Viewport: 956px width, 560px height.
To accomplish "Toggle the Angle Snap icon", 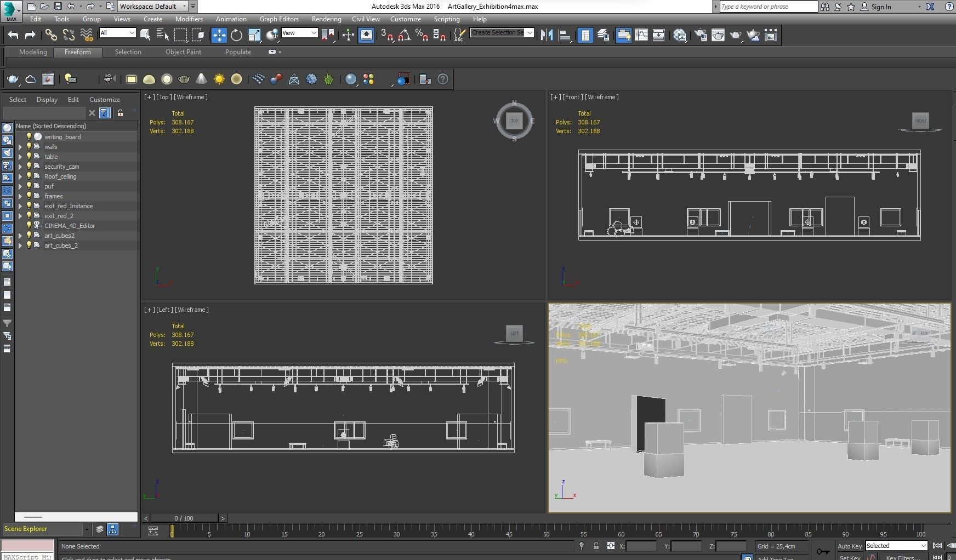I will pos(405,36).
